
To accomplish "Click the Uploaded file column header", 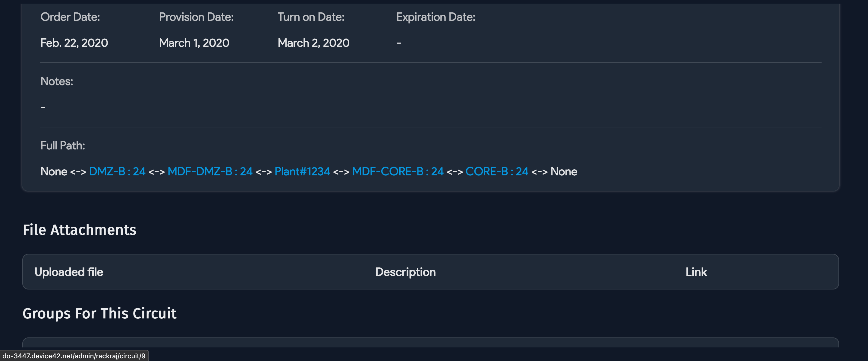I will [x=69, y=272].
